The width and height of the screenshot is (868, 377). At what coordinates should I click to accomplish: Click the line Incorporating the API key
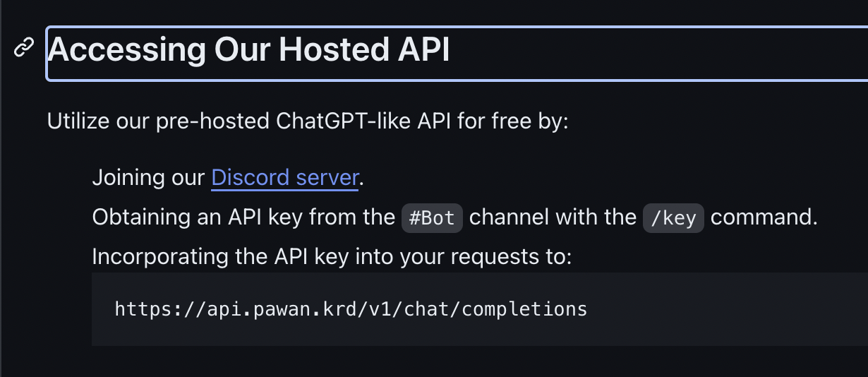tap(332, 257)
